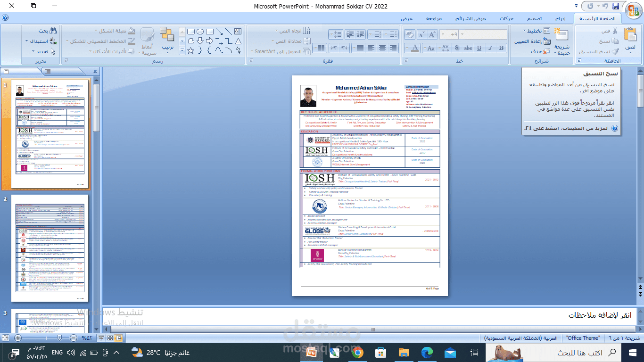Toggle Text Shadow formatting
Screen dimensions: 644x362
457,48
